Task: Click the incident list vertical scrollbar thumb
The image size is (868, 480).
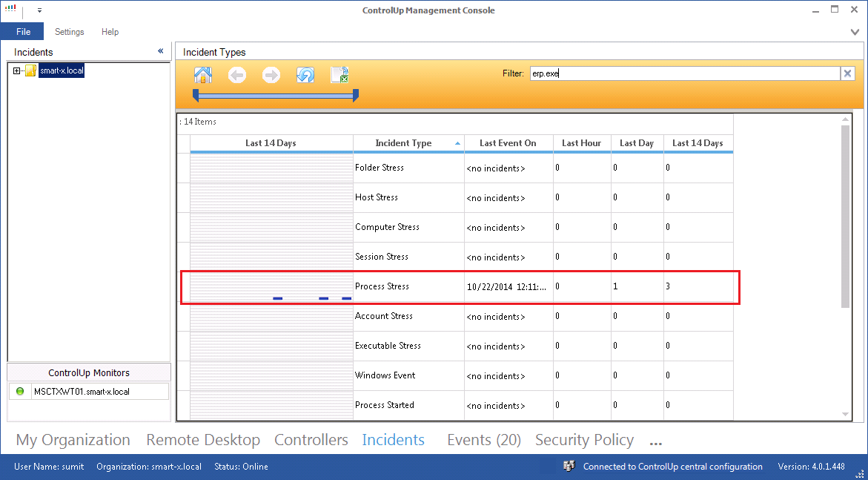Action: [x=845, y=216]
